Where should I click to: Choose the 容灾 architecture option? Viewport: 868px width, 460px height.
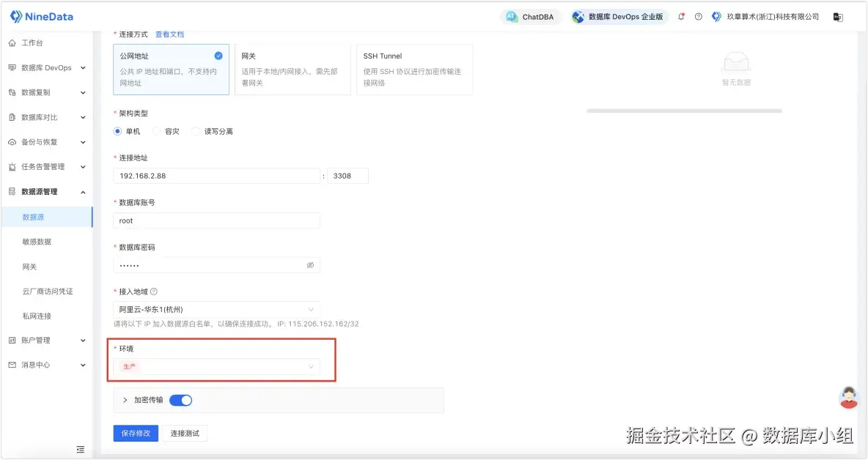click(157, 131)
